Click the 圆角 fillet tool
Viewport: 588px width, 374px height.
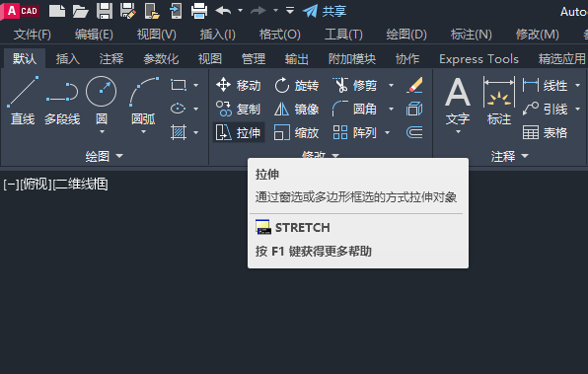[355, 110]
